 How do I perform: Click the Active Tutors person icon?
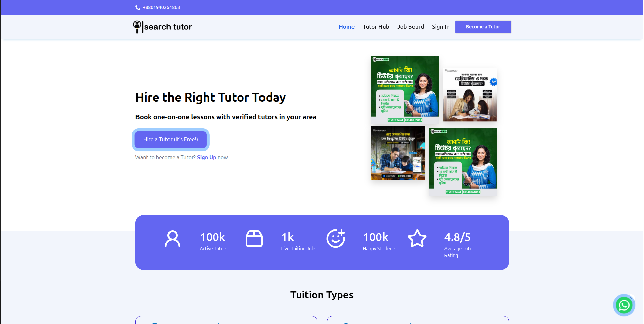pos(173,238)
